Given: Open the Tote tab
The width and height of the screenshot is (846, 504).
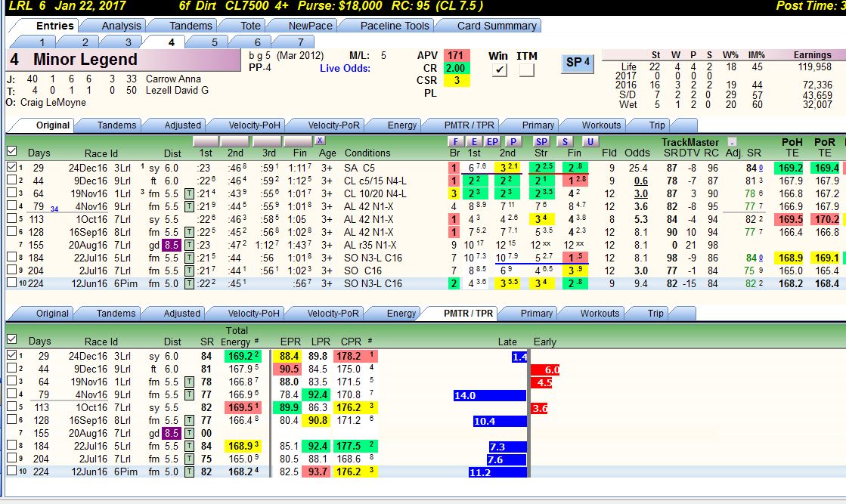Looking at the screenshot, I should point(250,26).
